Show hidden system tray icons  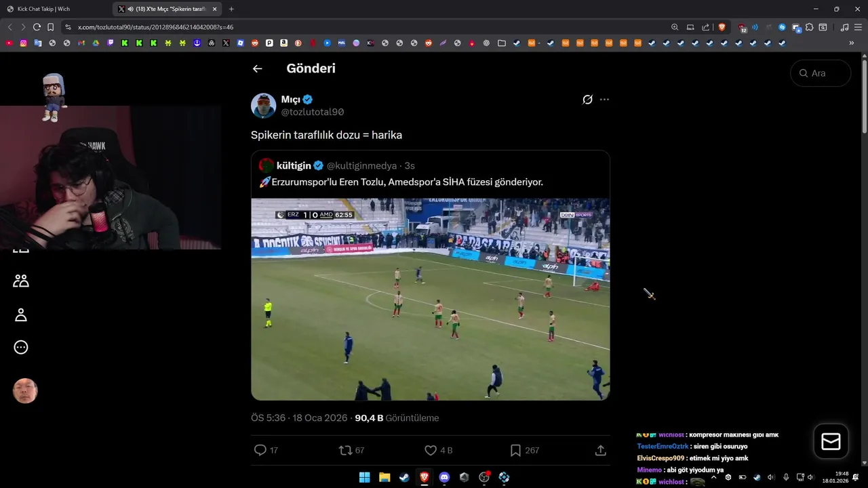[x=713, y=477]
